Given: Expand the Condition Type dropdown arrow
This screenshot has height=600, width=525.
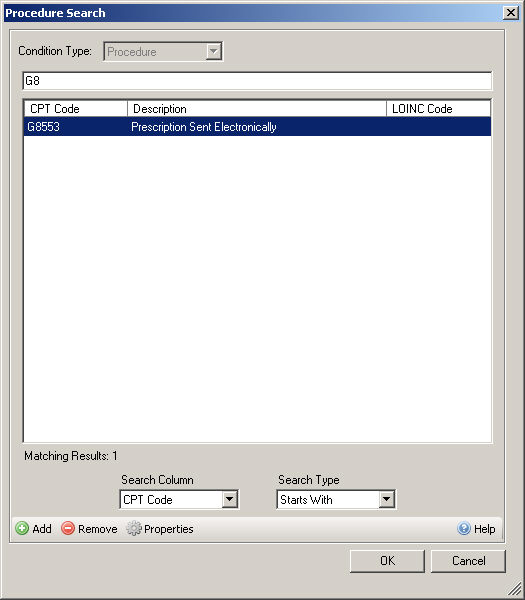Looking at the screenshot, I should pyautogui.click(x=214, y=51).
